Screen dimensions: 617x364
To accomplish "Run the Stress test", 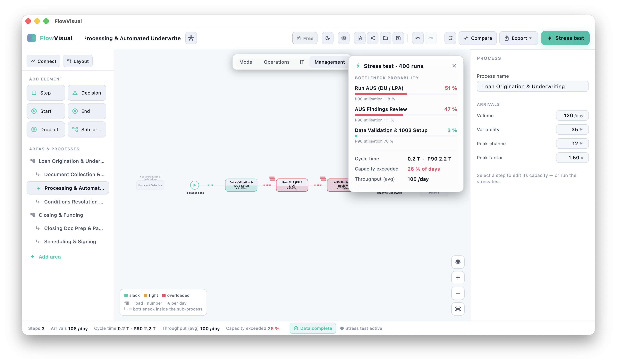I will [565, 38].
